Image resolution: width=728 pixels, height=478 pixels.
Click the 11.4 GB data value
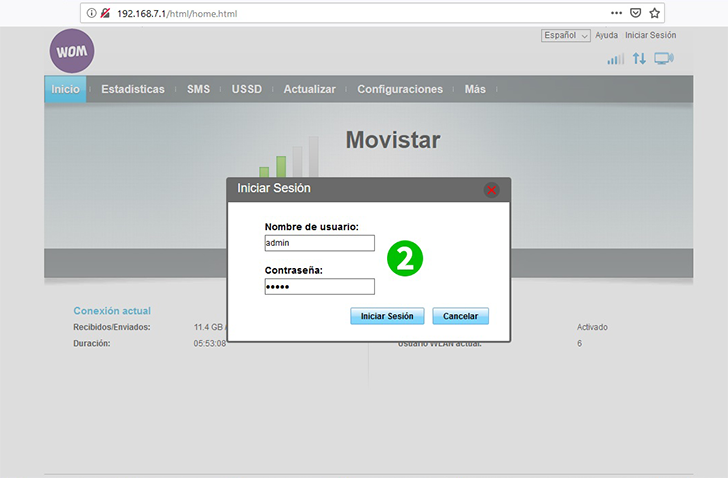point(208,327)
